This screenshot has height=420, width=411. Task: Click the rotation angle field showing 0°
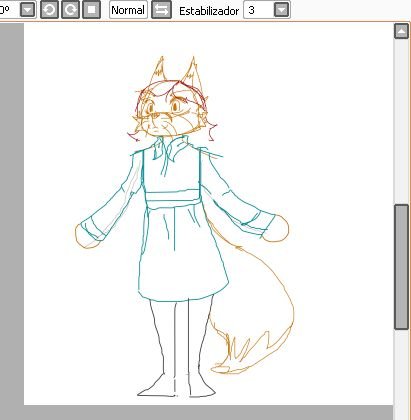[9, 10]
